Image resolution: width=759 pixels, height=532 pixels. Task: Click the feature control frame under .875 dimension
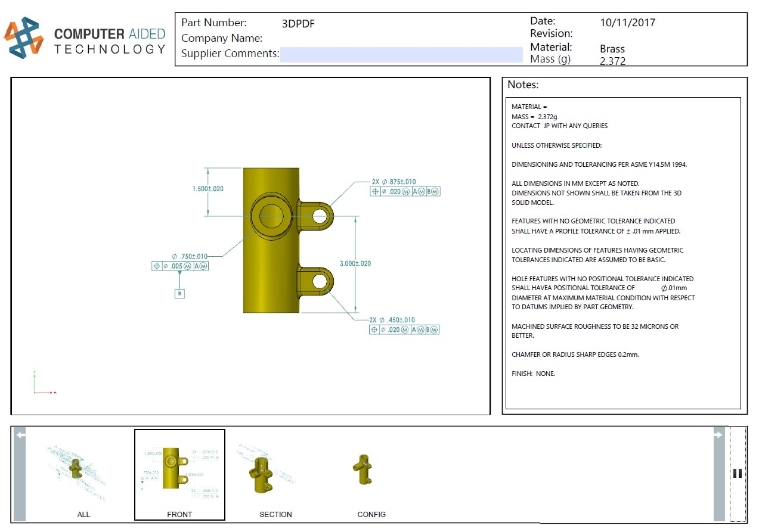pos(405,191)
